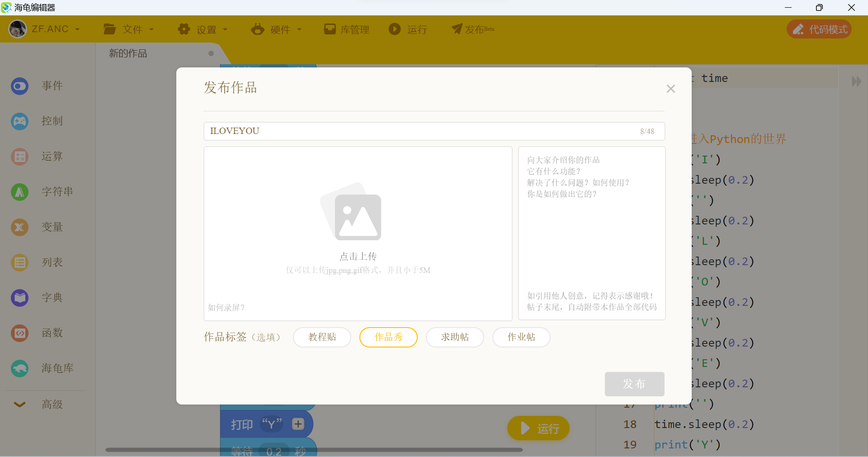Expand the 文件 menu dropdown arrow
This screenshot has width=868, height=457.
(x=151, y=29)
